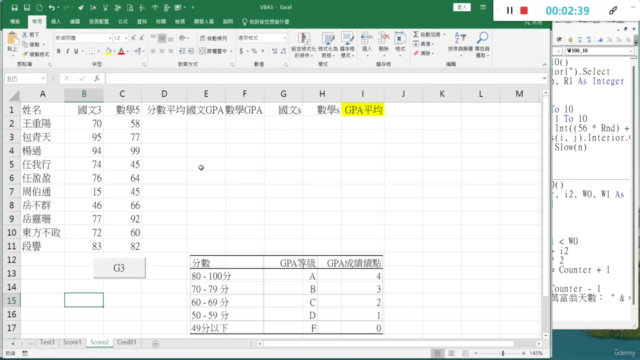
Task: Click the G3 button on the worksheet
Action: point(119,268)
